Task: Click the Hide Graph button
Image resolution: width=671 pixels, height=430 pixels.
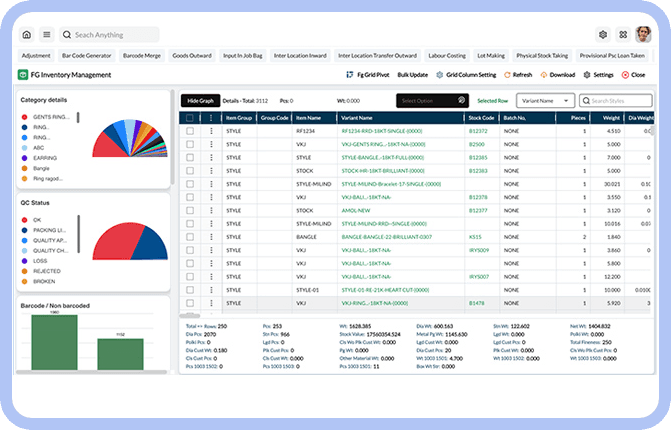Action: (200, 101)
